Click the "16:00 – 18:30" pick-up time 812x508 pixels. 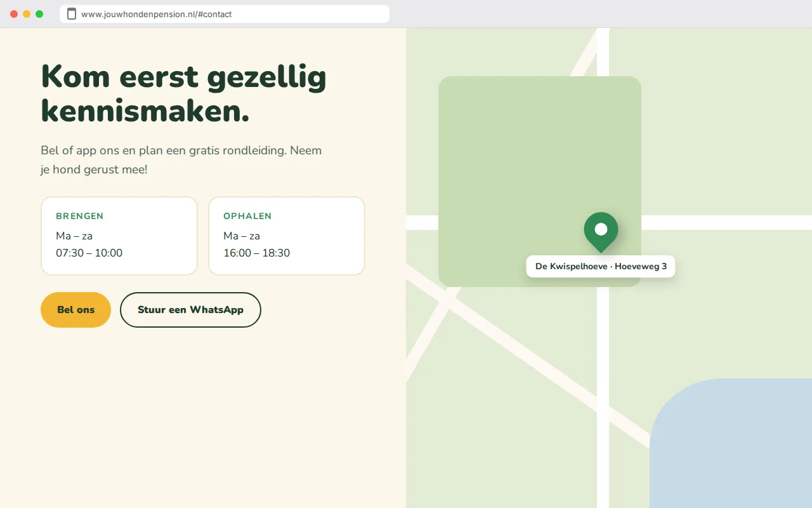pos(256,253)
